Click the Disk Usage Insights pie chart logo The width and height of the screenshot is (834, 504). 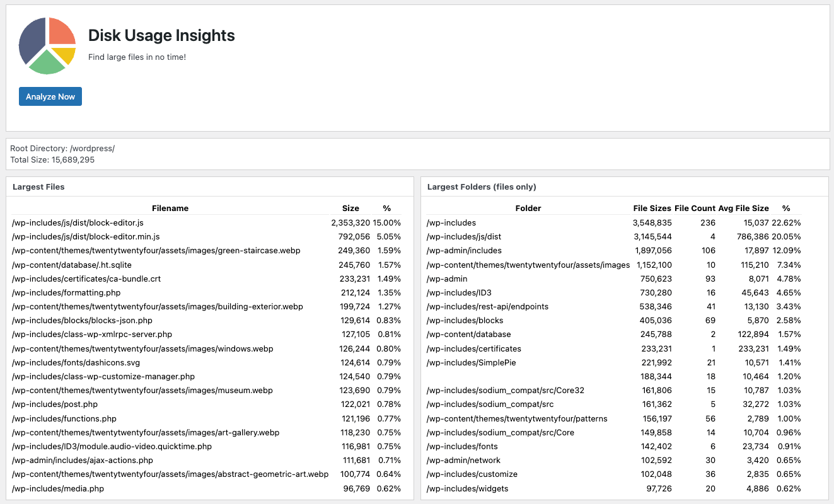point(47,46)
